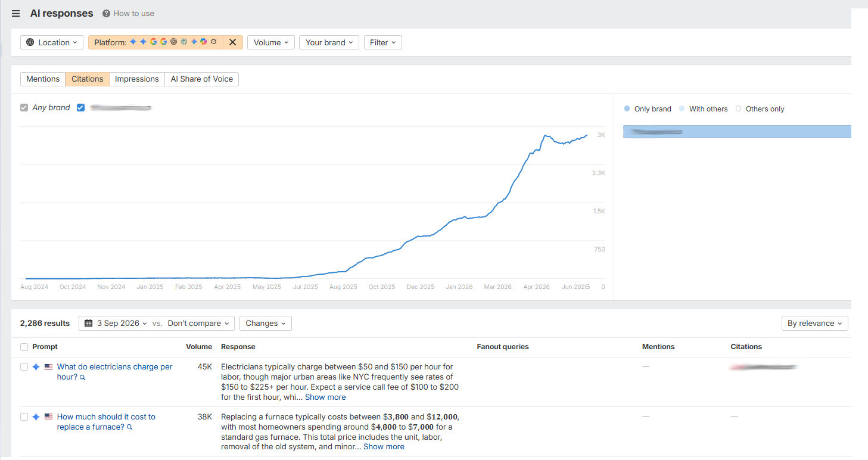Click US flag in furnace prompt row
The image size is (868, 460).
(x=49, y=417)
